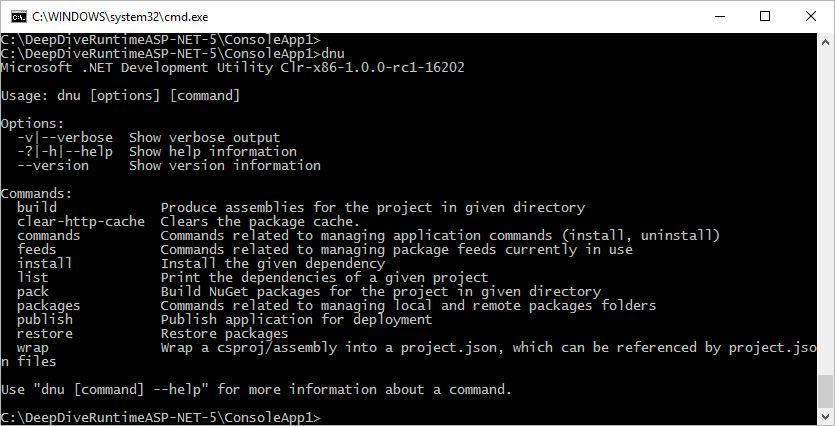Click the 'install' command entry
Screen dimensions: 835x426
[x=45, y=264]
